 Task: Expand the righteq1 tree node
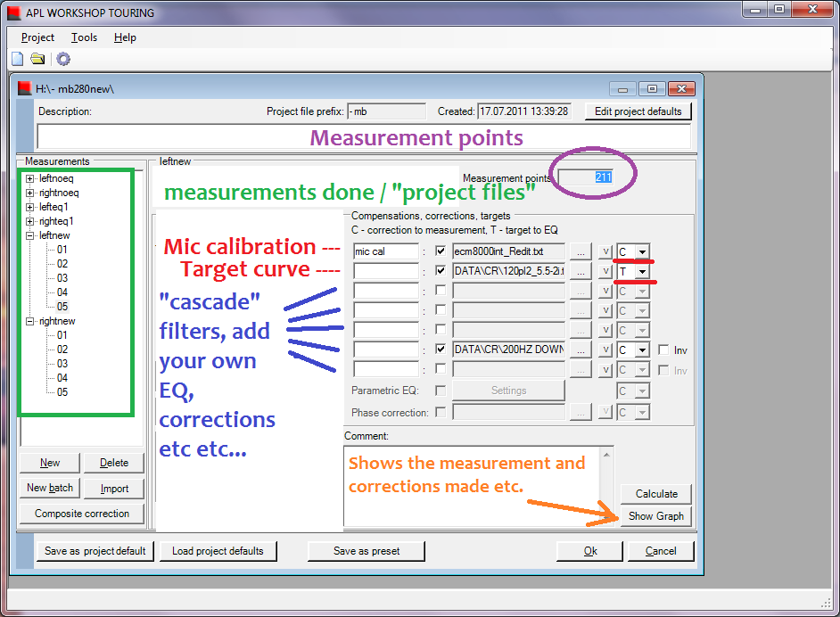[30, 221]
